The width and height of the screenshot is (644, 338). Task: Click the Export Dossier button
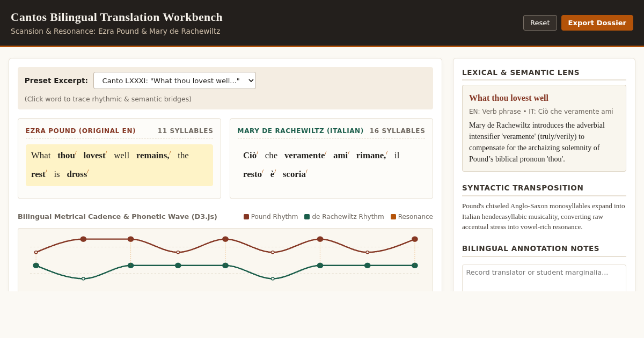597,23
